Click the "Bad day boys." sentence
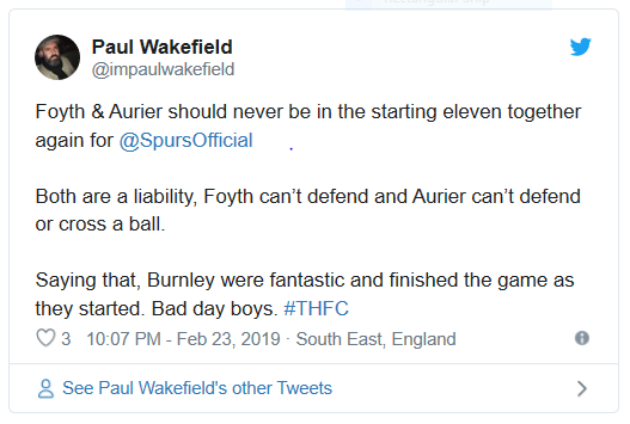This screenshot has width=630, height=424. [x=228, y=309]
